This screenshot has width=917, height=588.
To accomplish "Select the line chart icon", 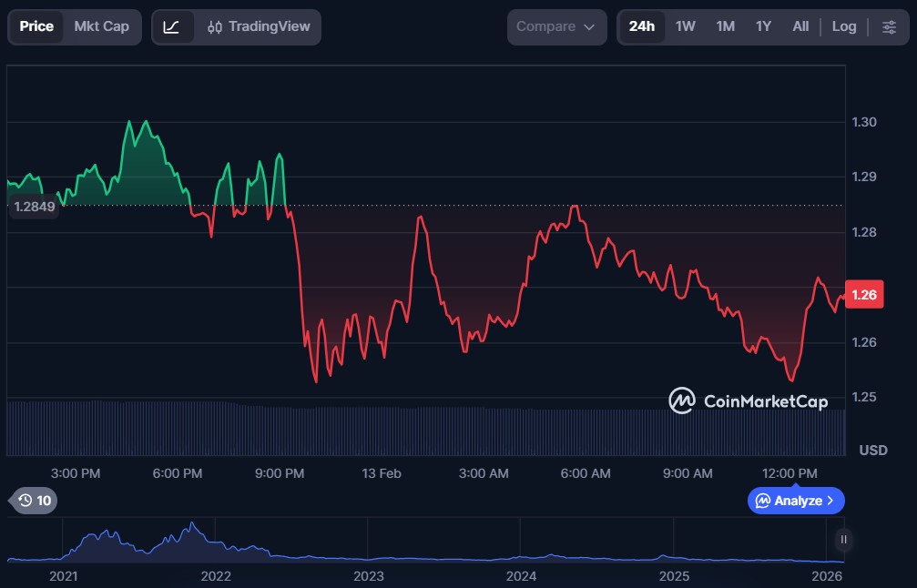I will [172, 26].
